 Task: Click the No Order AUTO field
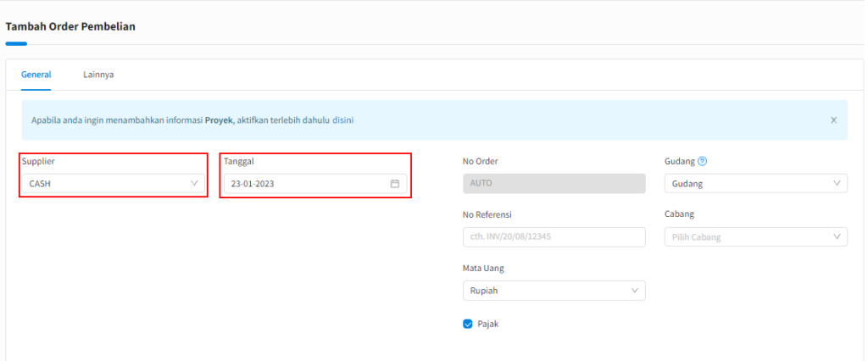554,183
